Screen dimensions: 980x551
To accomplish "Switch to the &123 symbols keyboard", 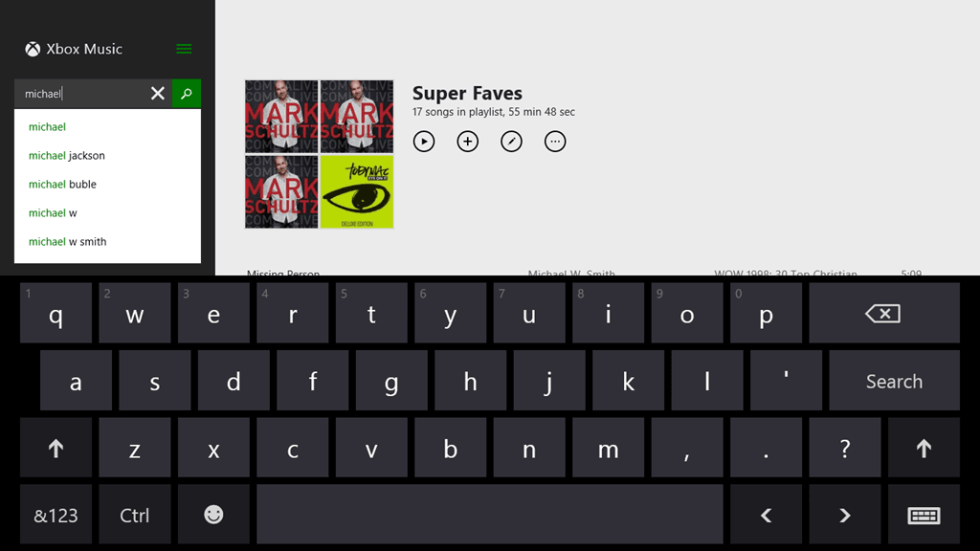I will 56,515.
